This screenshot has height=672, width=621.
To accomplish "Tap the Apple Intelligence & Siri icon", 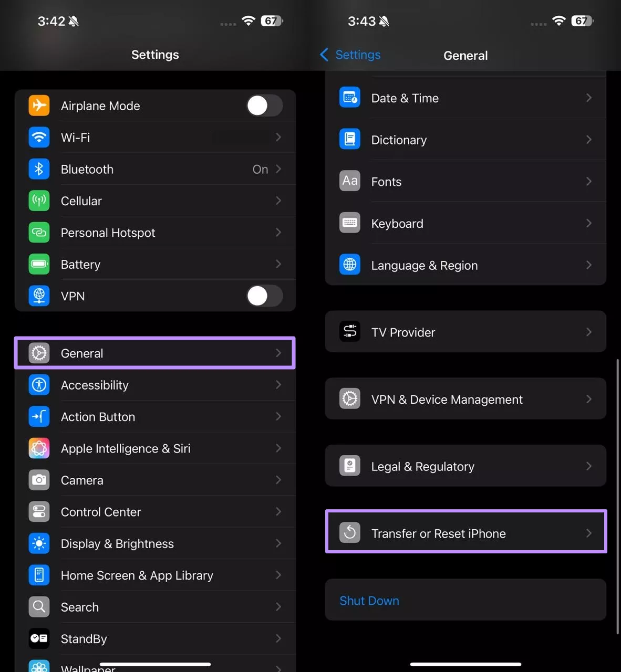I will [39, 448].
